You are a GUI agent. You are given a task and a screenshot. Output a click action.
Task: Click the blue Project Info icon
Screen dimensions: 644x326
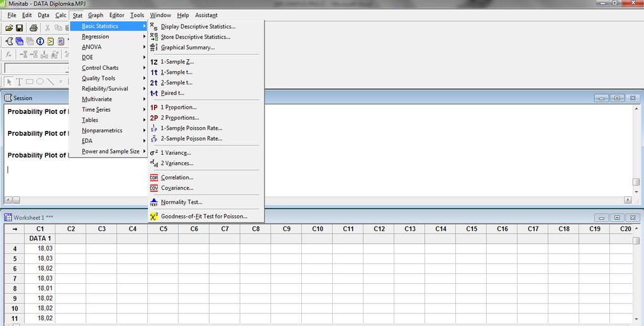click(x=40, y=41)
